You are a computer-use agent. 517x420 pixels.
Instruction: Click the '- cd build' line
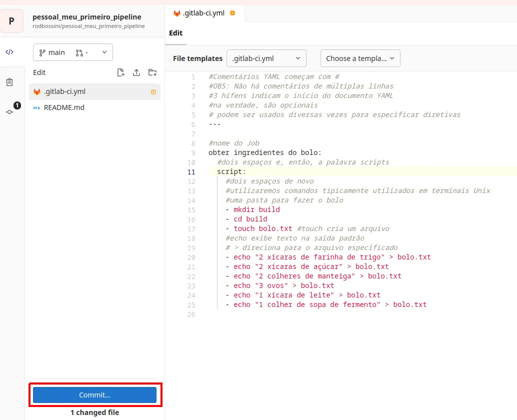point(246,219)
